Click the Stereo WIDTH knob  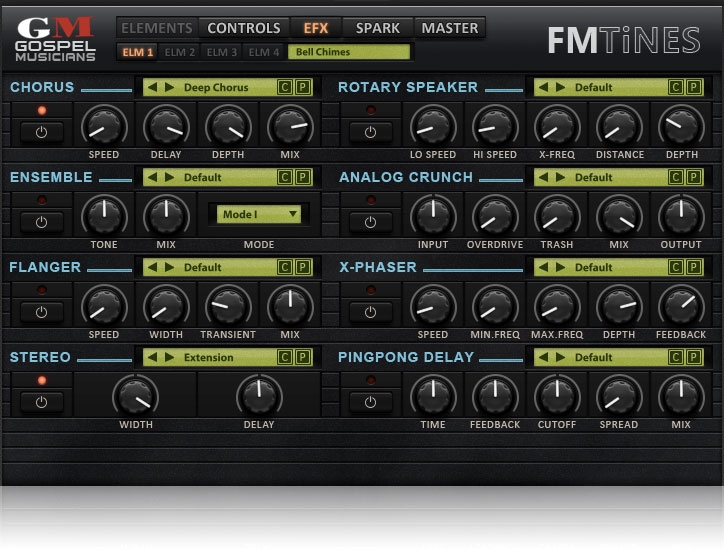click(136, 396)
